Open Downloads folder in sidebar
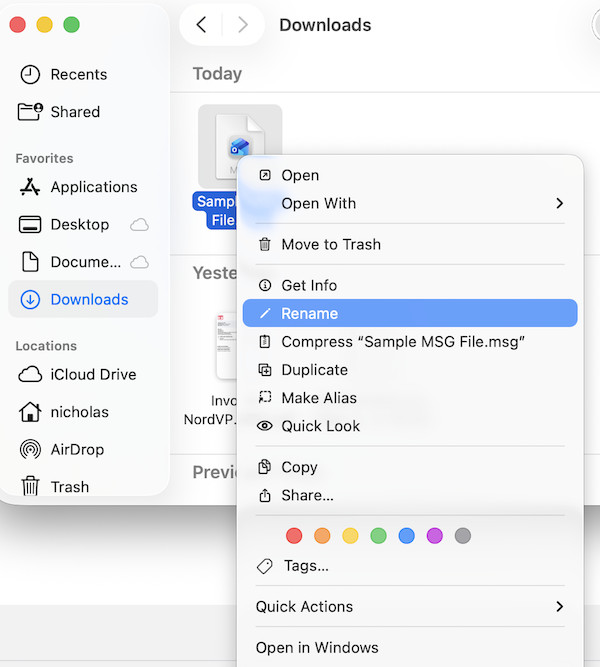Screen dimensions: 600x667 click(x=89, y=300)
